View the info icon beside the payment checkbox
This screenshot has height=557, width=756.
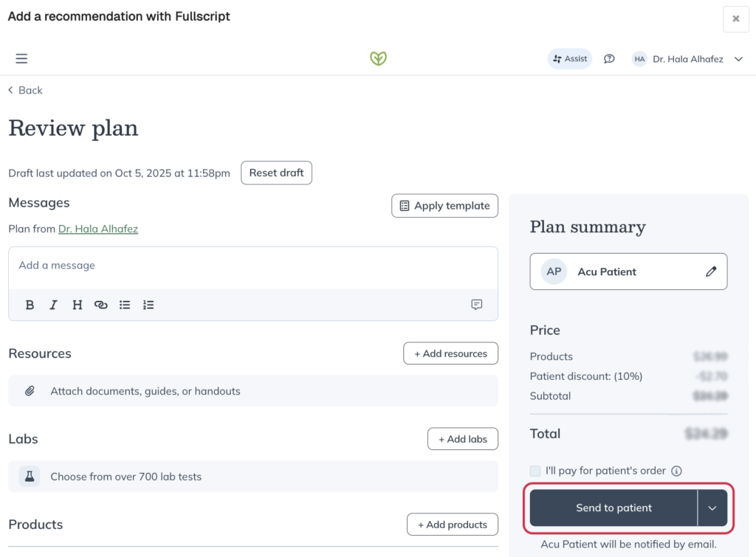tap(676, 471)
